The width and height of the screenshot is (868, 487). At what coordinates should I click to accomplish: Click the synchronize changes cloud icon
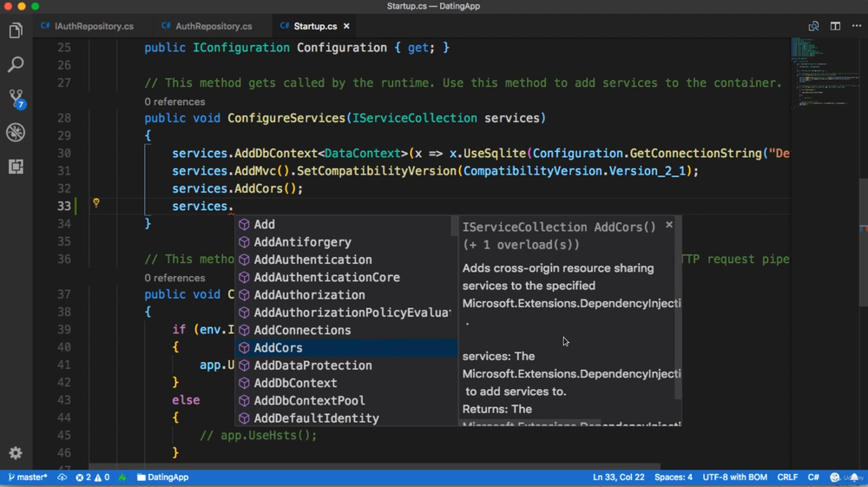tap(62, 477)
